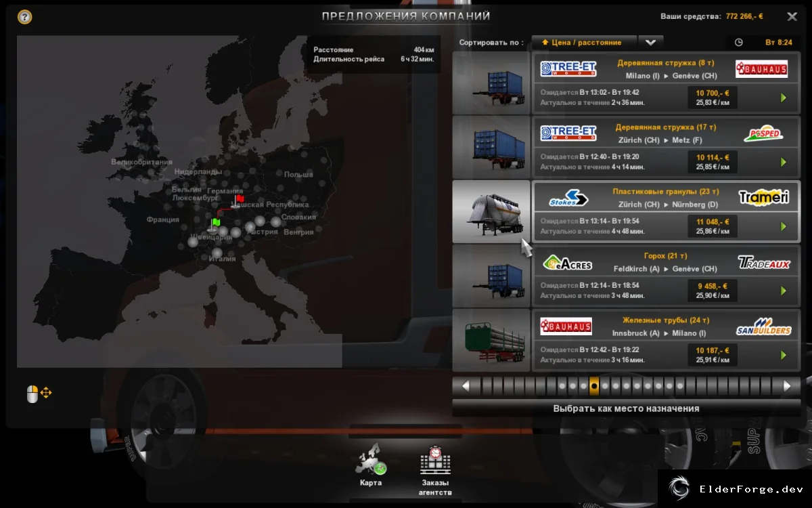Accept the Feldkirch to Genève job green arrow
Screen dimensions: 812x508
784,291
